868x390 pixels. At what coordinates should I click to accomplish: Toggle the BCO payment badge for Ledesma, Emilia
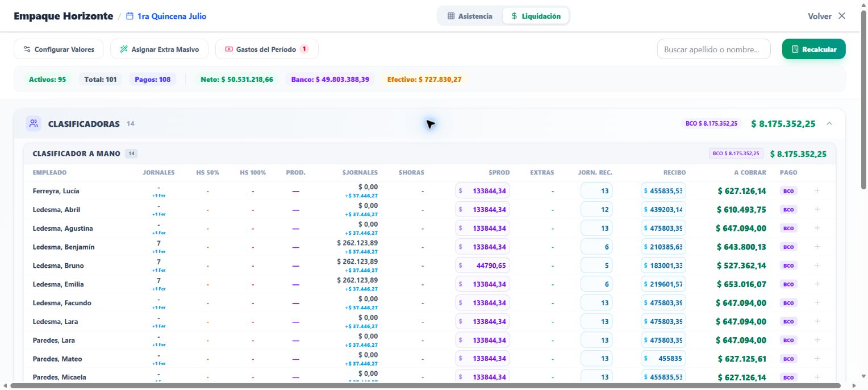[x=788, y=284]
